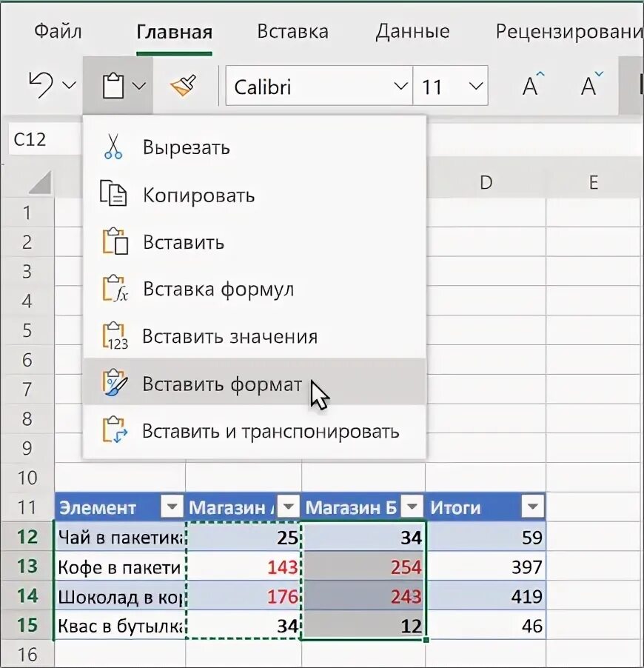The height and width of the screenshot is (668, 644).
Task: Click the cell 'Кофе в пакети'
Action: click(120, 567)
